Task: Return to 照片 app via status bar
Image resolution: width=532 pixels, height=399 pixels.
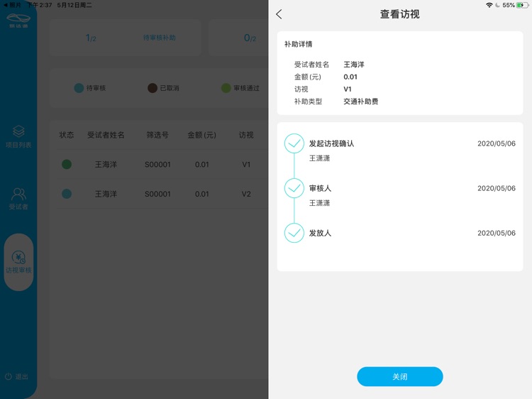Action: coord(12,5)
